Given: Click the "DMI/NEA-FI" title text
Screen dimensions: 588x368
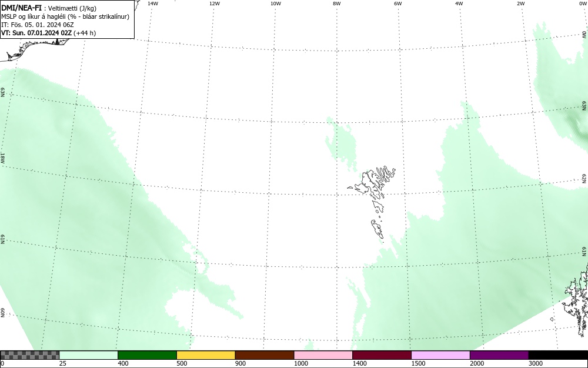Looking at the screenshot, I should click(x=21, y=8).
